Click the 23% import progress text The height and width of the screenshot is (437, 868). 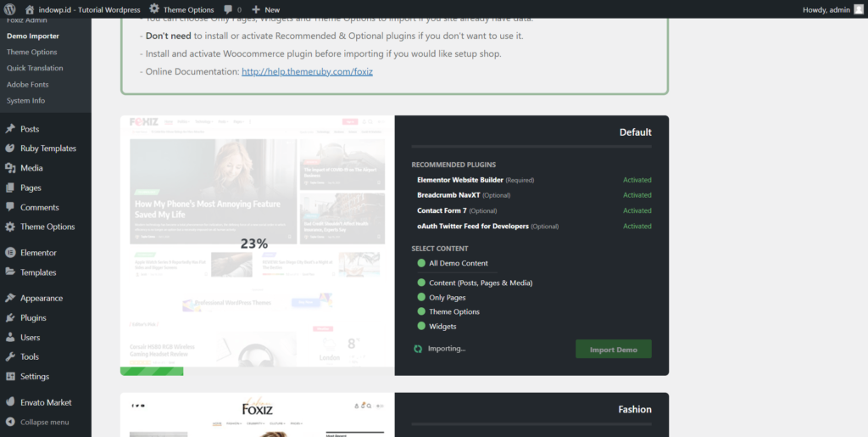(x=254, y=244)
